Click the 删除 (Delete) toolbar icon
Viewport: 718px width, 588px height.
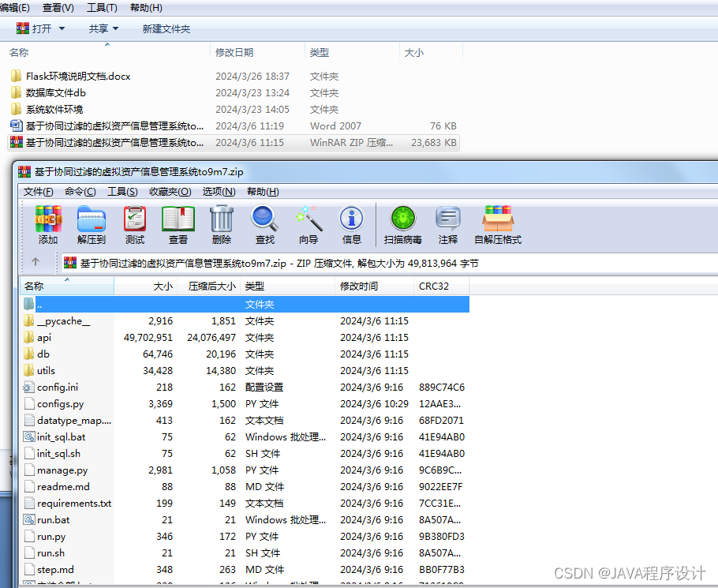click(x=221, y=225)
